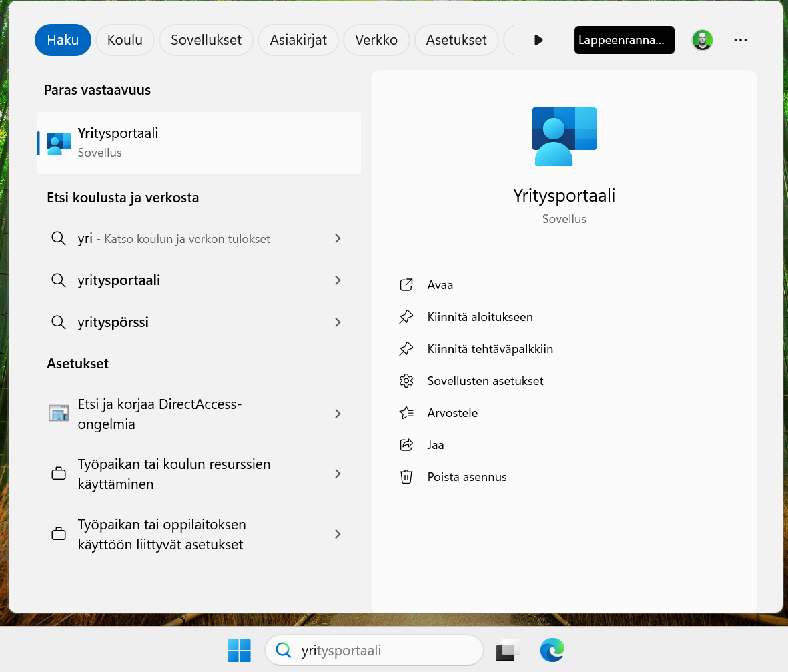Click the Lappeenranna... organization button

[624, 40]
